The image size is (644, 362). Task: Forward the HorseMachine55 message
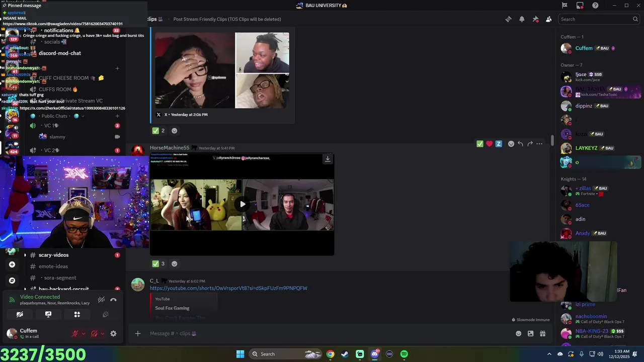click(530, 144)
